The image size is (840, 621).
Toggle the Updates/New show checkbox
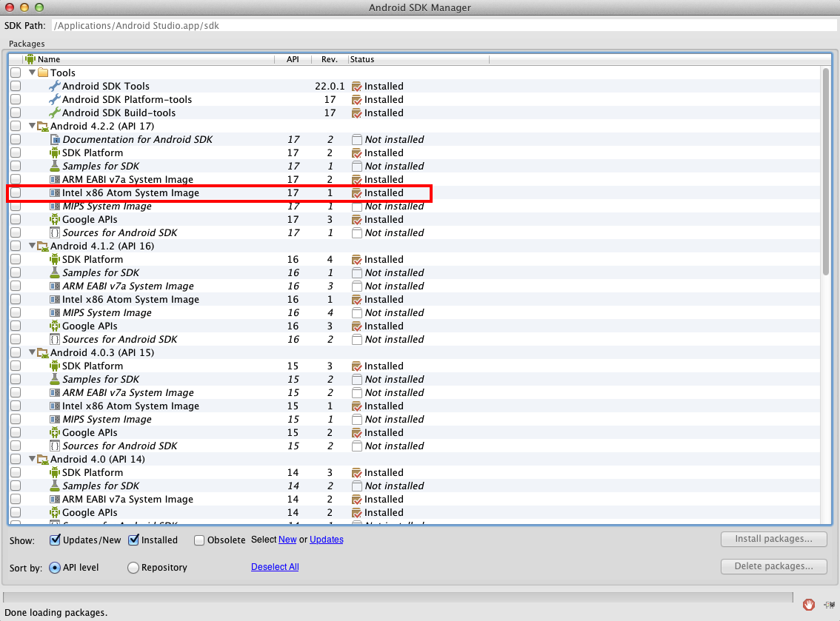click(x=55, y=540)
